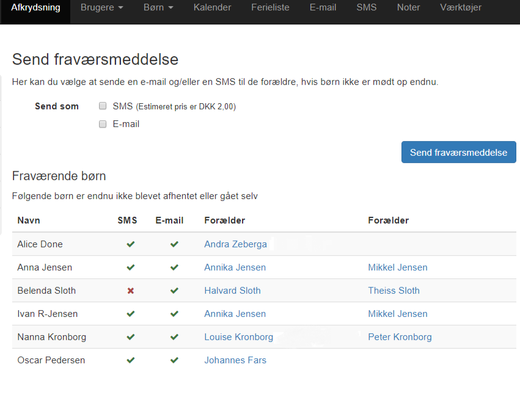Click the Send fraværsmeddelse button
Screen dimensions: 520x420
459,152
